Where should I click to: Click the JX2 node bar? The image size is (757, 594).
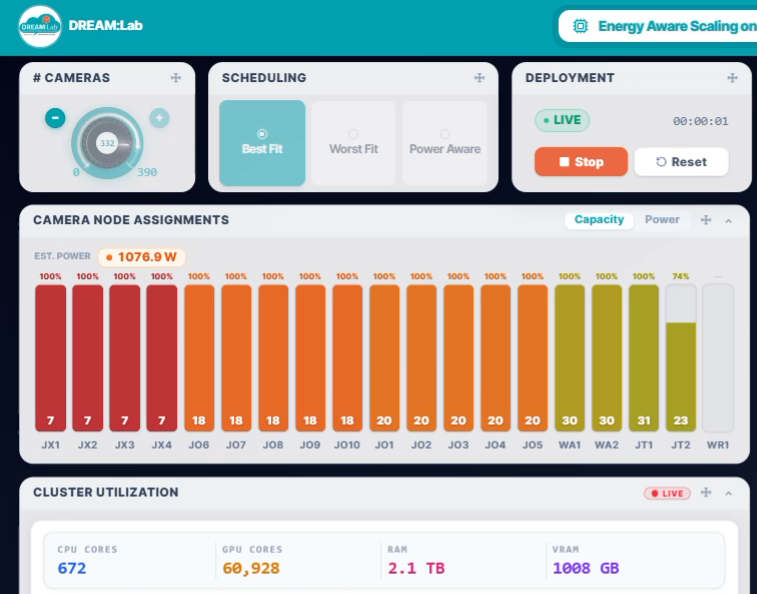click(x=87, y=358)
